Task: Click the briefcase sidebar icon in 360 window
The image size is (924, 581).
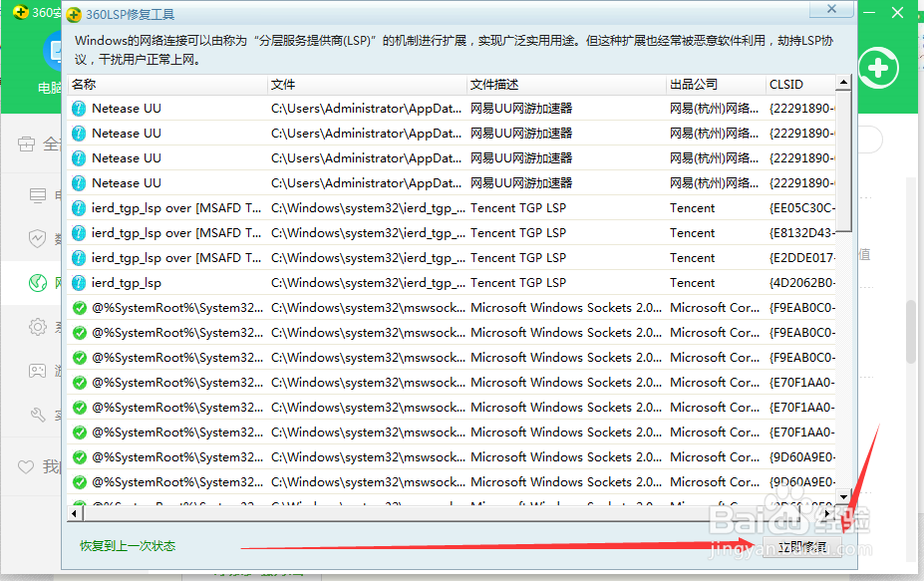Action: pyautogui.click(x=27, y=144)
